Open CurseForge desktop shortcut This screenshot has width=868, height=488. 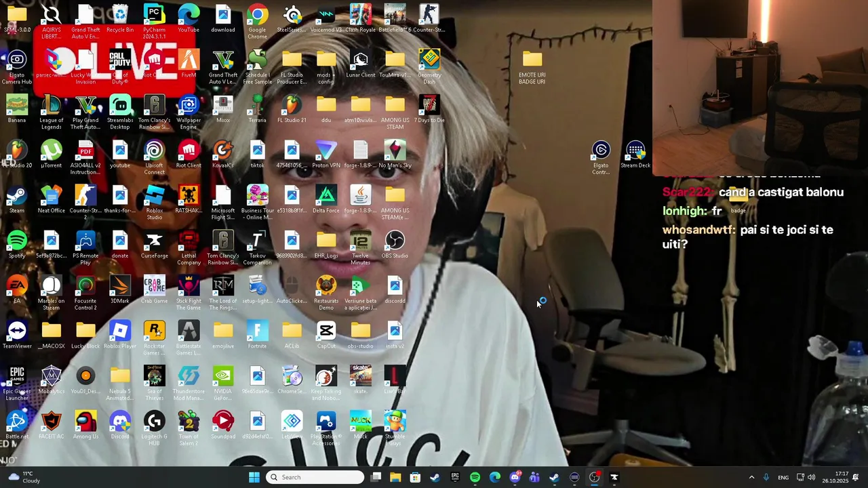[x=154, y=245]
